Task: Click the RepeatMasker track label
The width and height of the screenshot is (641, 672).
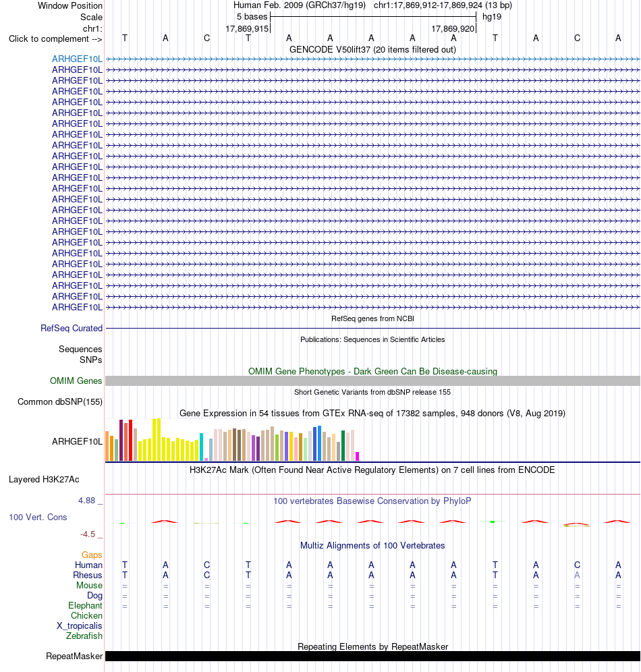Action: pos(74,656)
